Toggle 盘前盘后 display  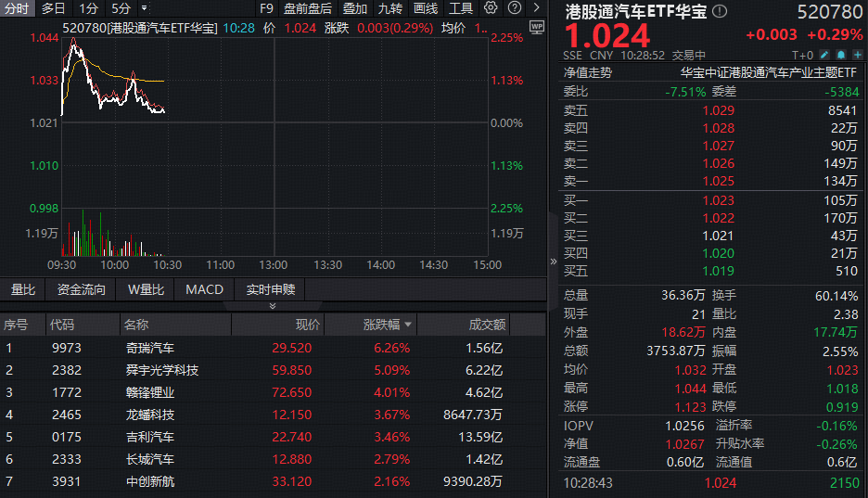click(308, 8)
